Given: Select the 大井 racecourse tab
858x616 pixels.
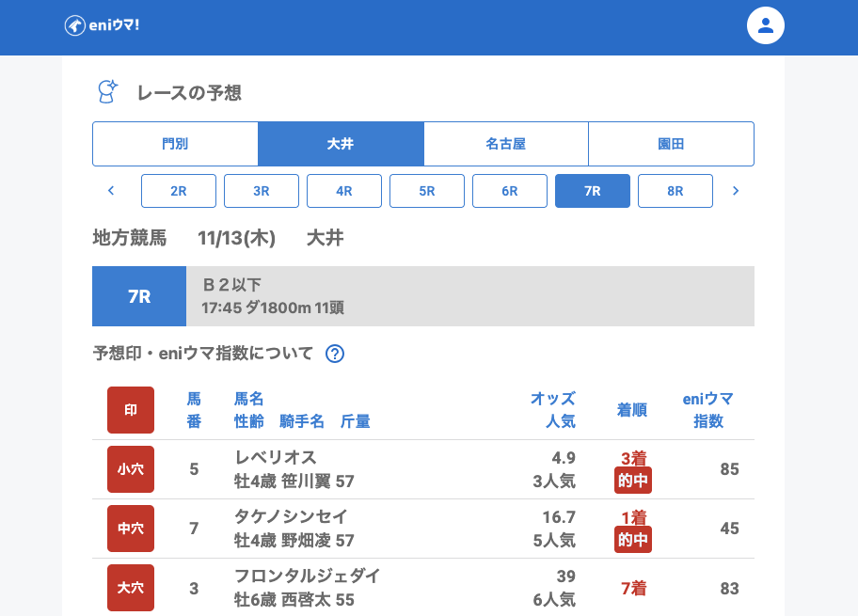Looking at the screenshot, I should (341, 144).
